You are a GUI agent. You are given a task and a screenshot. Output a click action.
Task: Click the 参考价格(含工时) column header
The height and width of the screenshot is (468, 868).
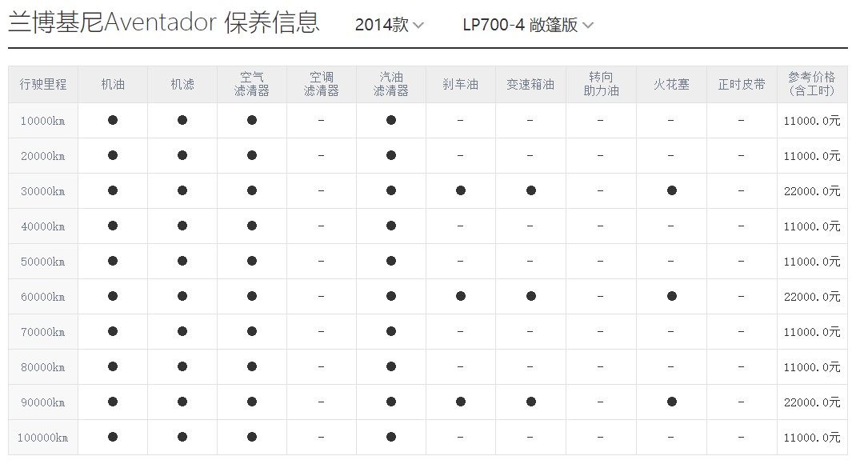(x=812, y=84)
